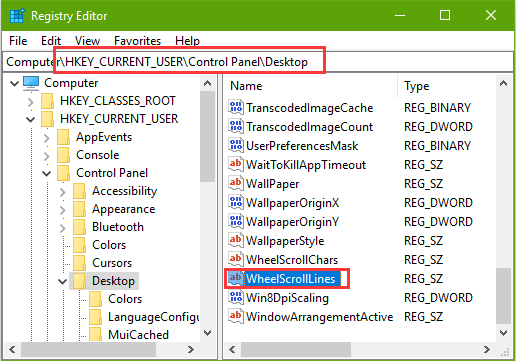Click the string icon beside WallPaper

[236, 183]
